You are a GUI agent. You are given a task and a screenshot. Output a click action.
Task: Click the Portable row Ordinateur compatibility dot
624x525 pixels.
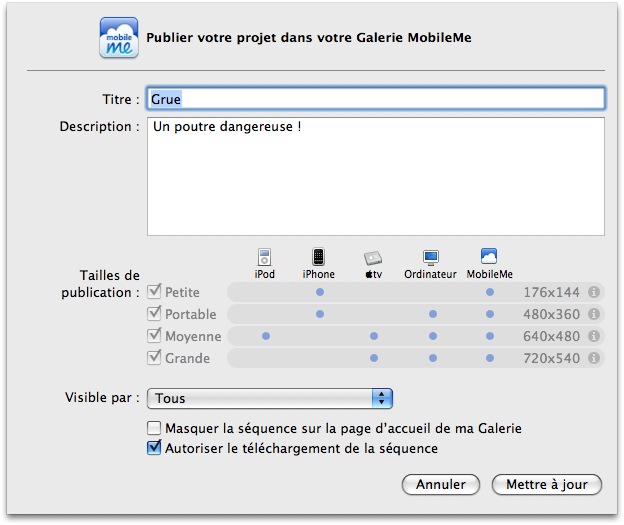pyautogui.click(x=433, y=314)
